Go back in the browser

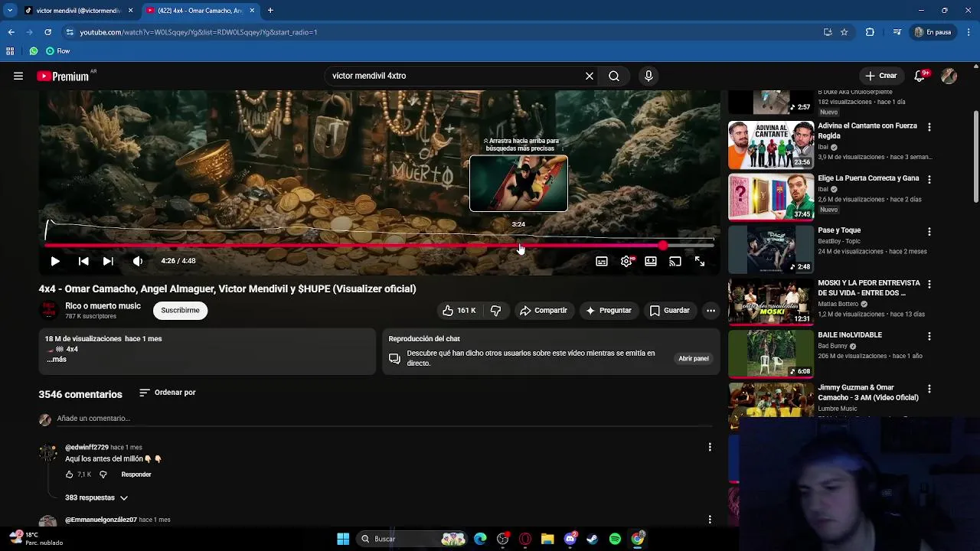(11, 32)
